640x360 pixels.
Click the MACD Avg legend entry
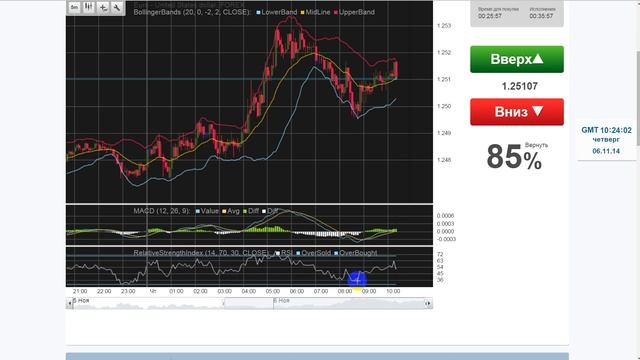coord(231,211)
